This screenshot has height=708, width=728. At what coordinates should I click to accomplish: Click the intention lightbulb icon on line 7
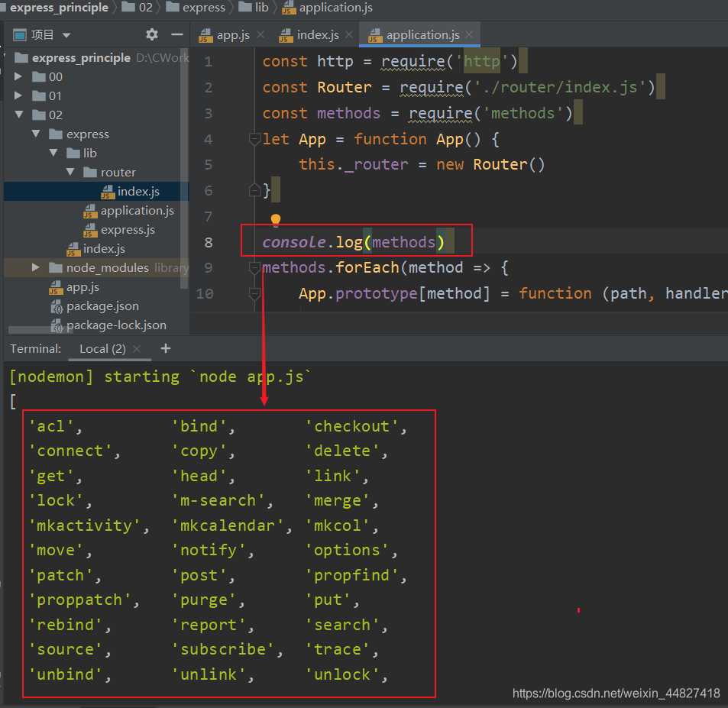coord(275,219)
